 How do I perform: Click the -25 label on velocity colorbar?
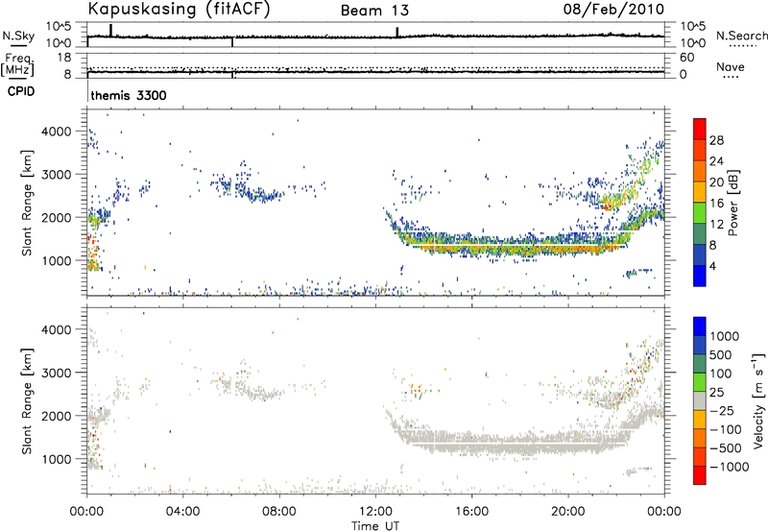pos(721,411)
